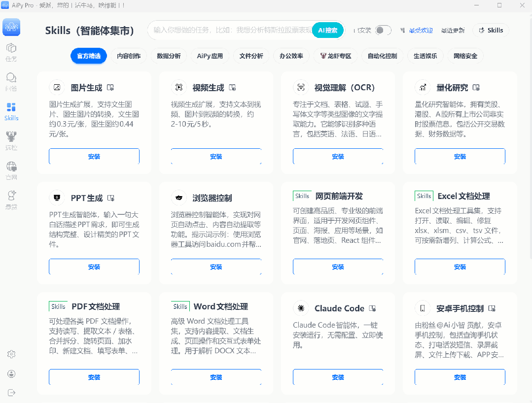
Task: Select the Skills icon in left sidebar
Action: tap(11, 111)
